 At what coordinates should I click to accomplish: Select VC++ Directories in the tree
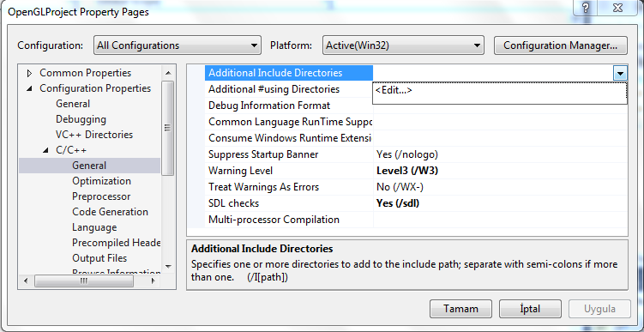(x=94, y=135)
